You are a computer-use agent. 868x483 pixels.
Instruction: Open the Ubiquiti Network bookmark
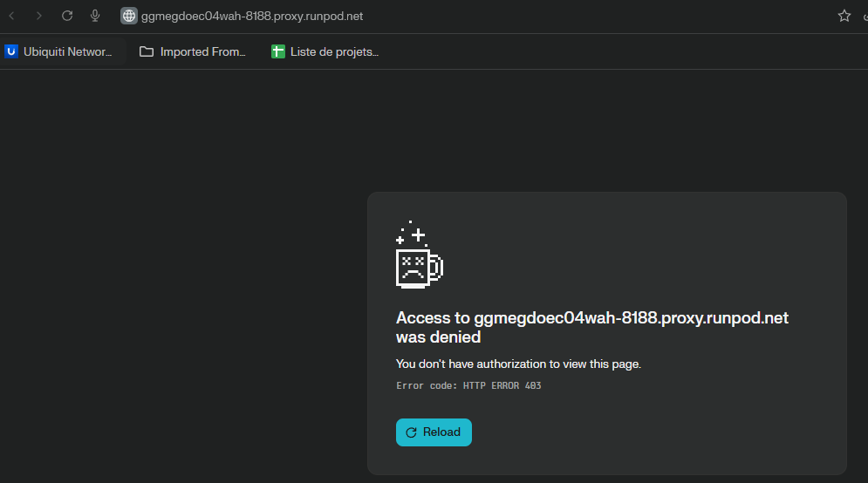click(x=68, y=51)
